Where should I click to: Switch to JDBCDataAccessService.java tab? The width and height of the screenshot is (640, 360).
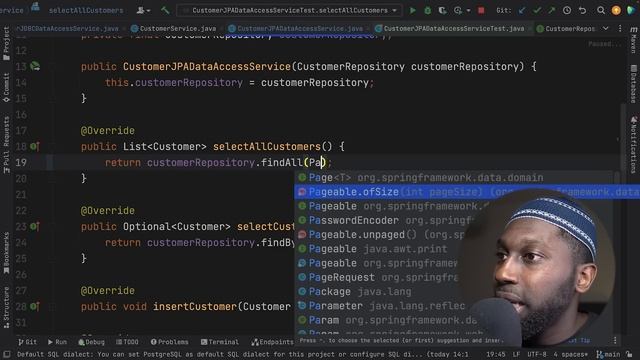68,29
